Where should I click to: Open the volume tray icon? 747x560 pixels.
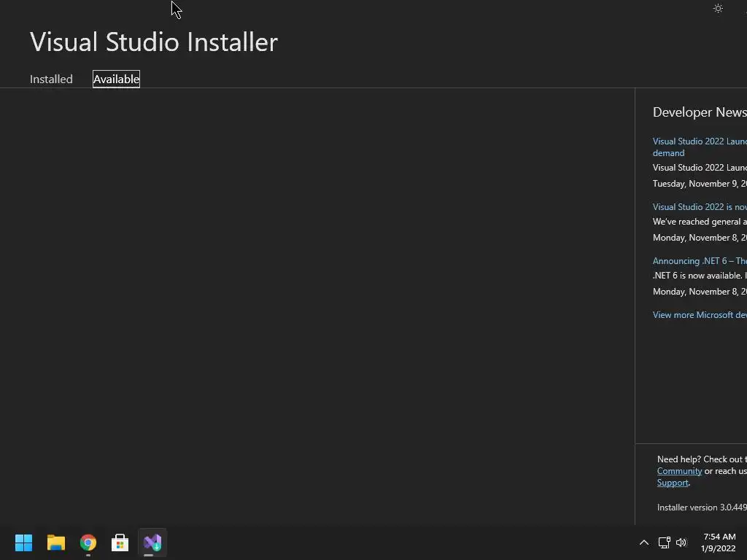681,542
